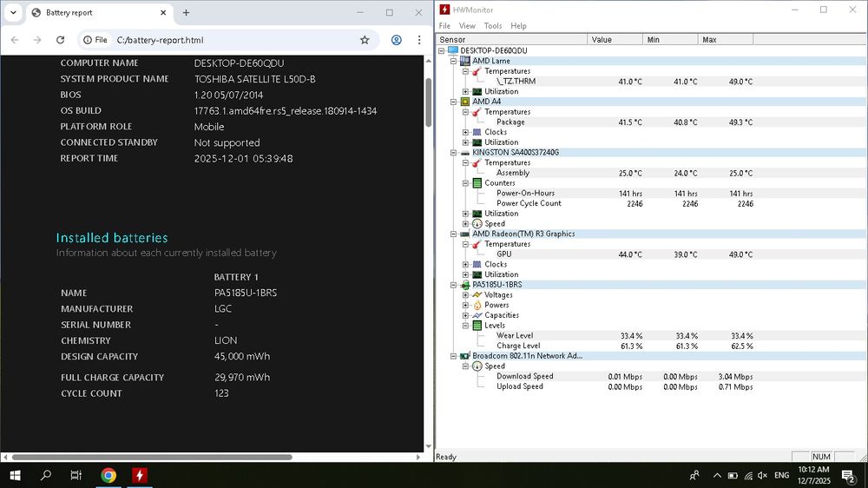Expand the Powers group under battery

pyautogui.click(x=465, y=305)
